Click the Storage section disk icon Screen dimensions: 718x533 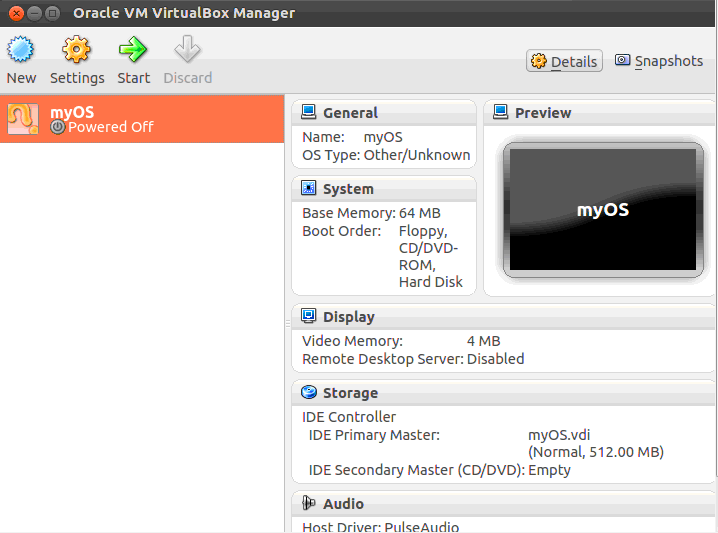[x=309, y=392]
